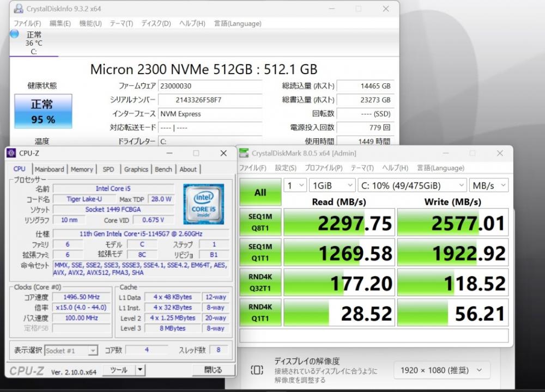
Task: Click the firmware field showing 23000030
Action: pos(210,86)
